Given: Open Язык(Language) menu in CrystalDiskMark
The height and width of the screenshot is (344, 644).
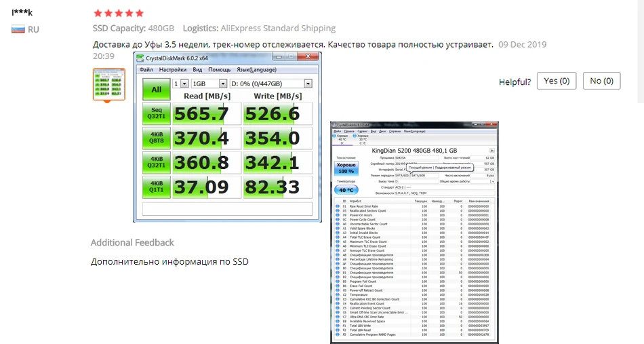Looking at the screenshot, I should pos(256,69).
